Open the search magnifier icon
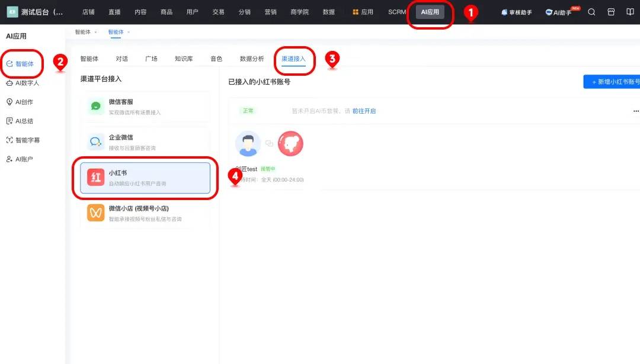Viewport: 640px width, 364px height. [591, 12]
